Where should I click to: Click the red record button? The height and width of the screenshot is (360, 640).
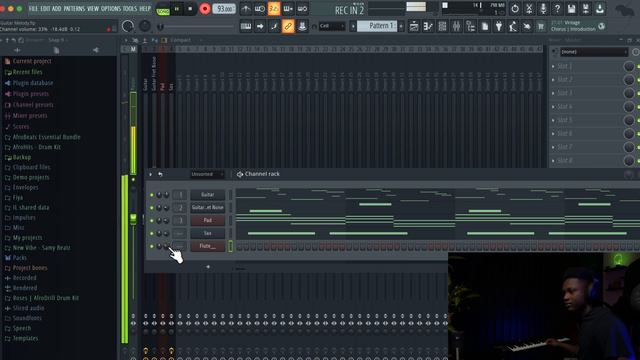pos(205,9)
